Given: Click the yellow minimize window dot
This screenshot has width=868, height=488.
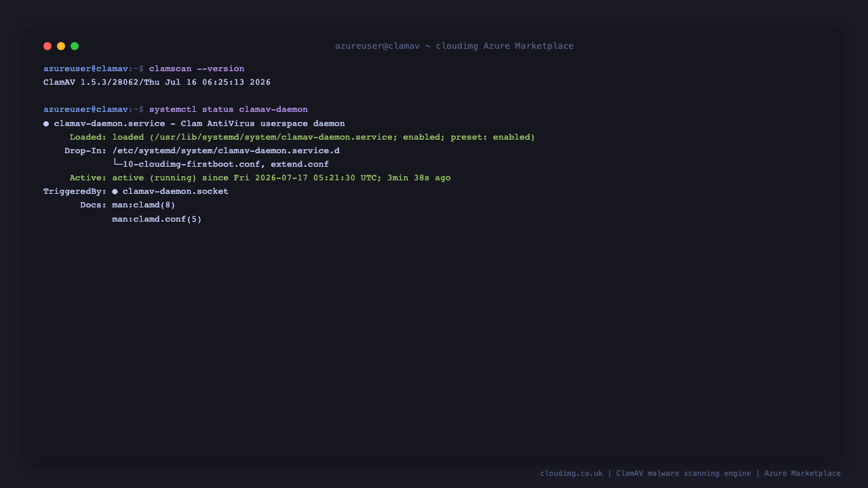Looking at the screenshot, I should click(61, 46).
